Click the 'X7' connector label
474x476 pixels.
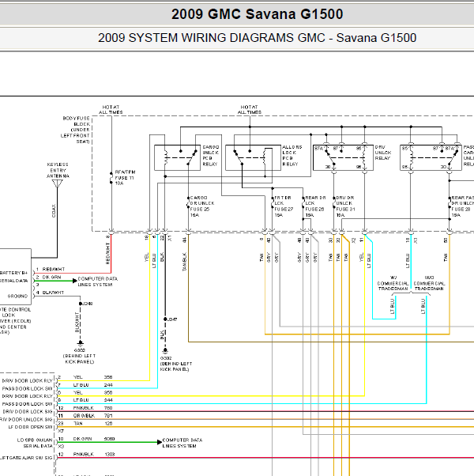[x=61, y=431]
